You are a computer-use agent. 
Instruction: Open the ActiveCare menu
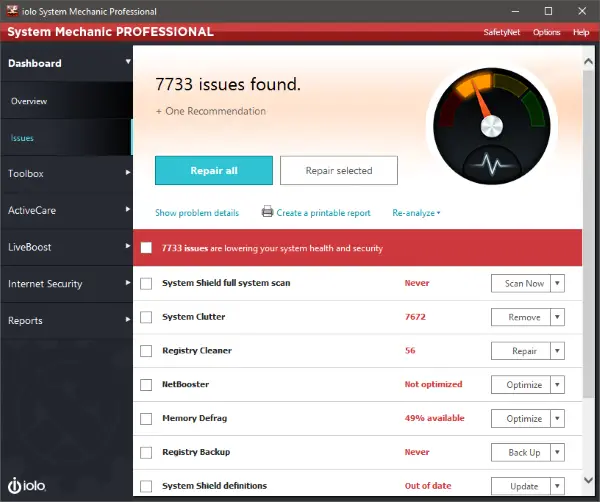(x=67, y=210)
